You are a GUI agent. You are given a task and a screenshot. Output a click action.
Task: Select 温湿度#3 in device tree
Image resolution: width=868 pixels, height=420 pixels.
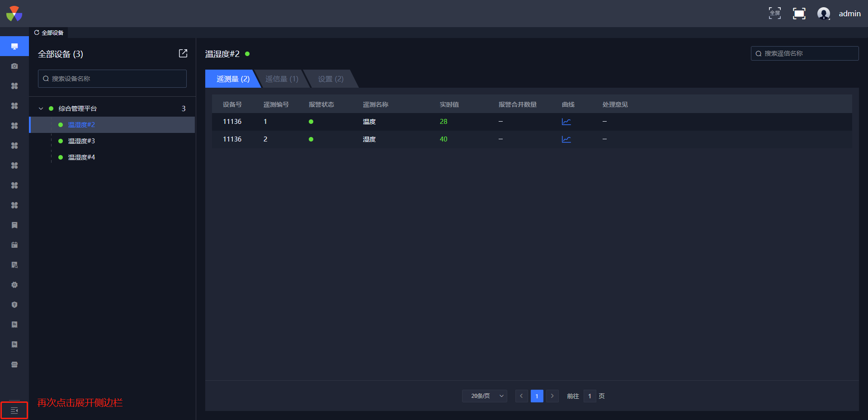coord(81,141)
